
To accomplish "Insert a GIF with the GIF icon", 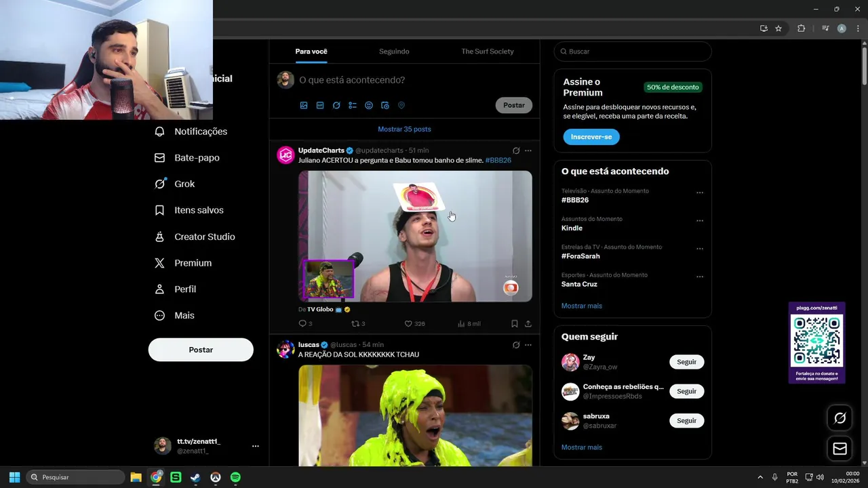I will point(320,105).
